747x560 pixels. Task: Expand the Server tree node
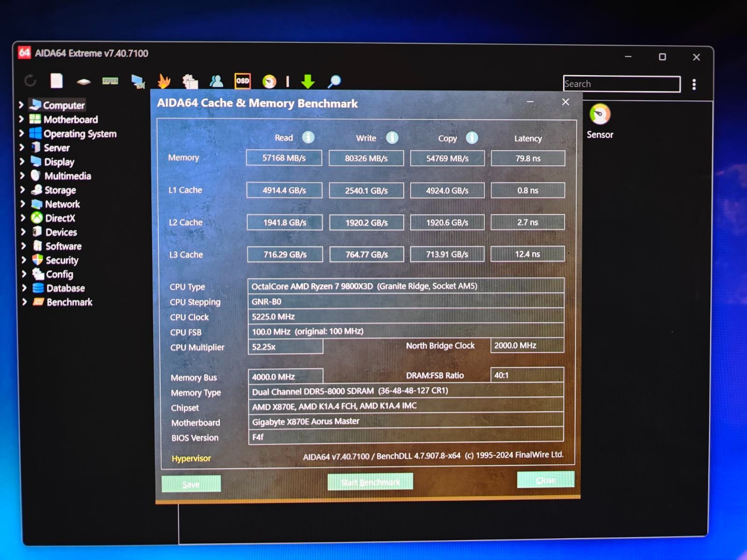pyautogui.click(x=21, y=147)
